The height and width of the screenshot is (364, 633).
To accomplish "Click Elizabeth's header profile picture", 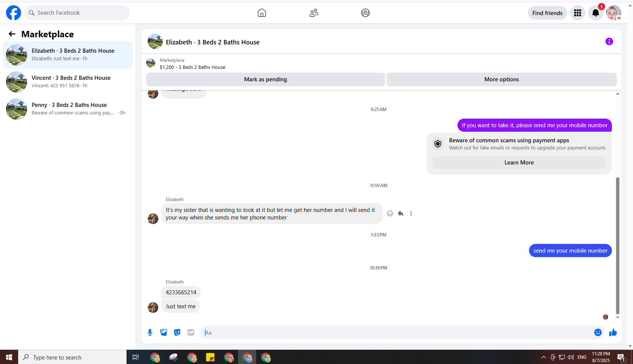I will tap(155, 41).
